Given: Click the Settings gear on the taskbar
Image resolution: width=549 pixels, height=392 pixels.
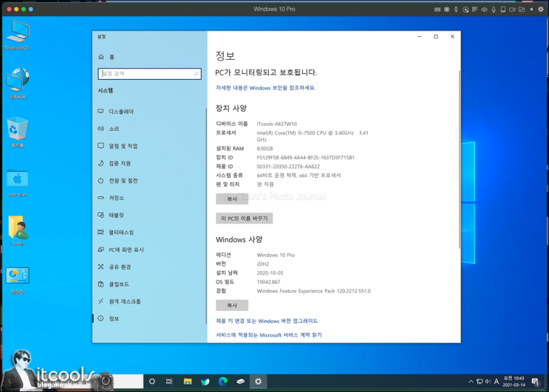Looking at the screenshot, I should tap(258, 381).
